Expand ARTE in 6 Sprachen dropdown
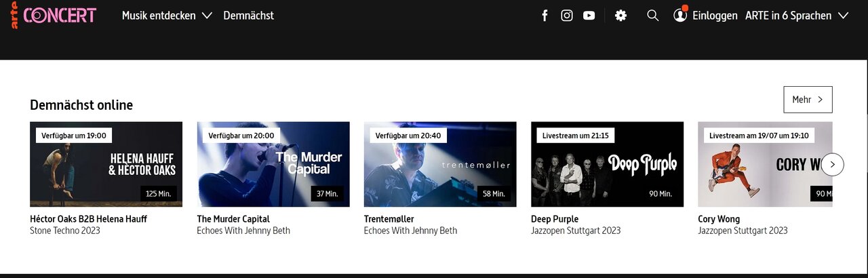The width and height of the screenshot is (868, 278). 797,16
